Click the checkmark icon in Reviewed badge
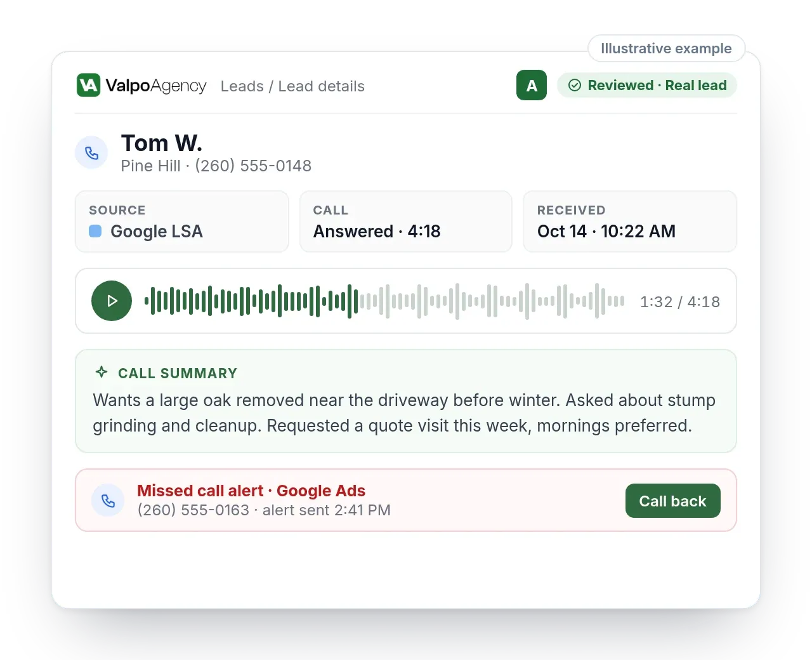The width and height of the screenshot is (812, 660). (575, 85)
